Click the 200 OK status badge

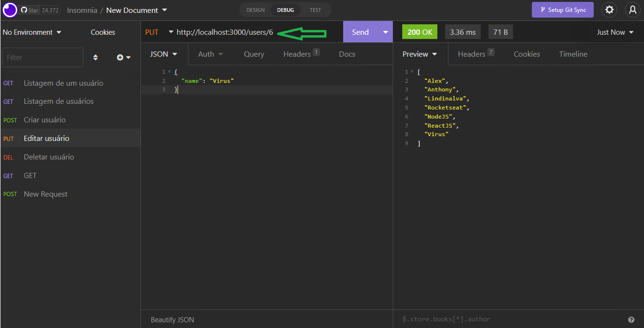point(420,32)
